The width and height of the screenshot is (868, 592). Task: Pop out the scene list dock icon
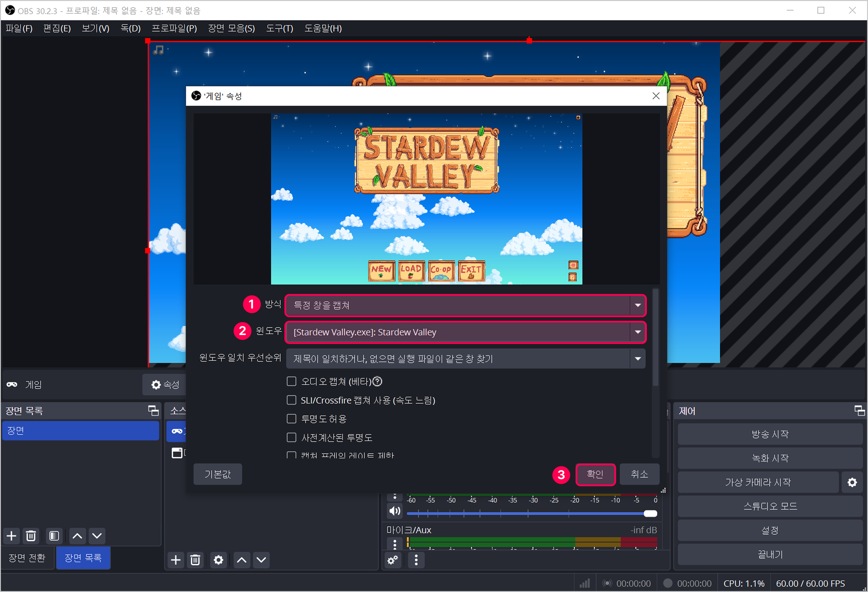153,410
